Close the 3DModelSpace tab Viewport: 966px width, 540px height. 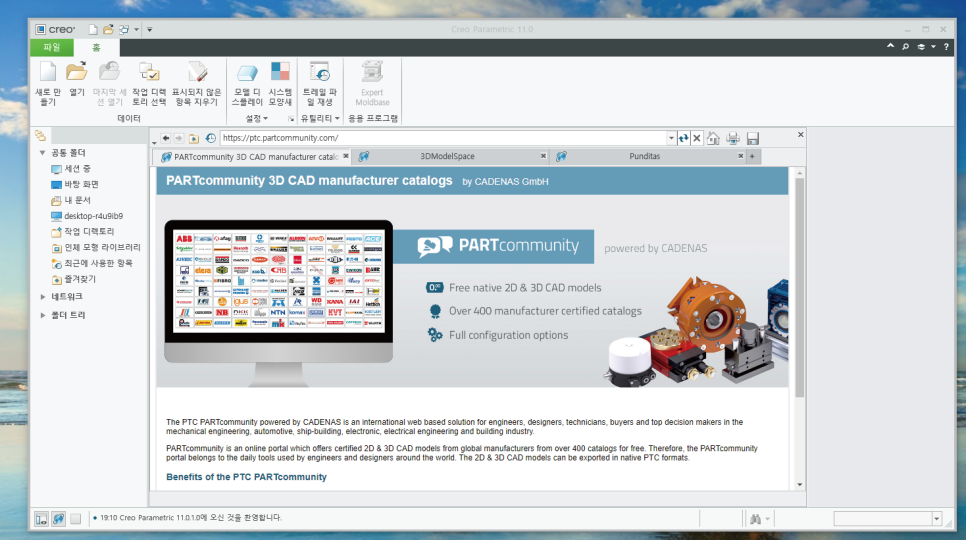[543, 156]
